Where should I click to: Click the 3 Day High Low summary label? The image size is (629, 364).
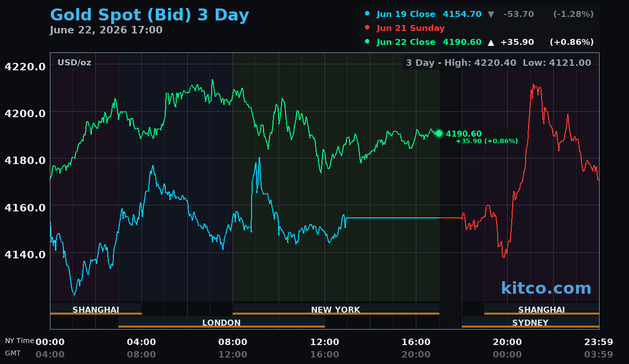498,63
